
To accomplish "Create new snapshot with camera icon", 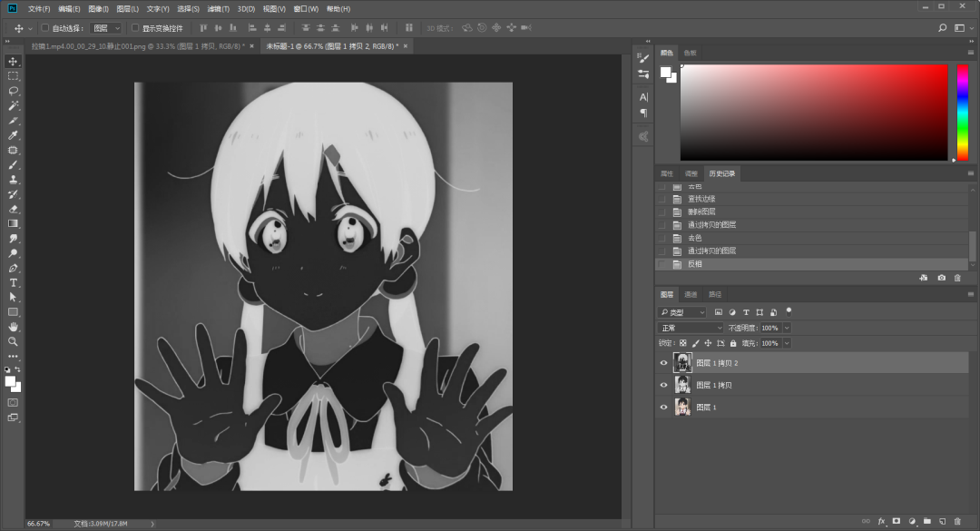I will (941, 278).
